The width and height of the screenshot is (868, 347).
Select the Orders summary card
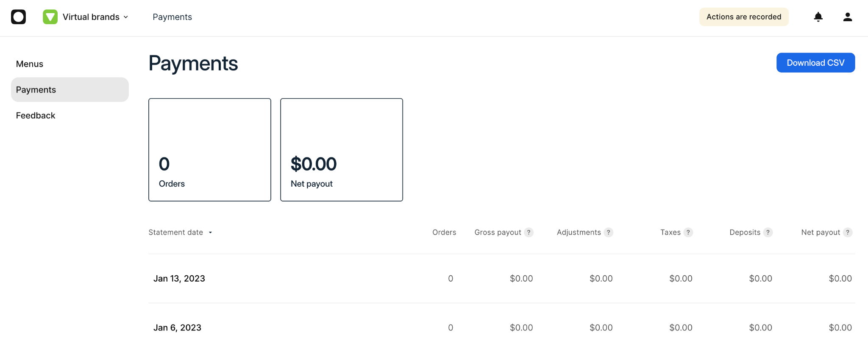(x=210, y=150)
